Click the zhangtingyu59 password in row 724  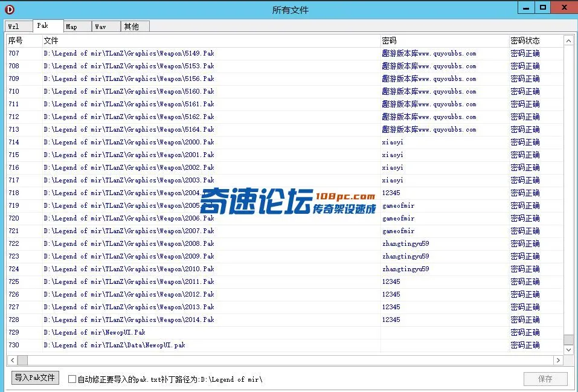coord(405,269)
